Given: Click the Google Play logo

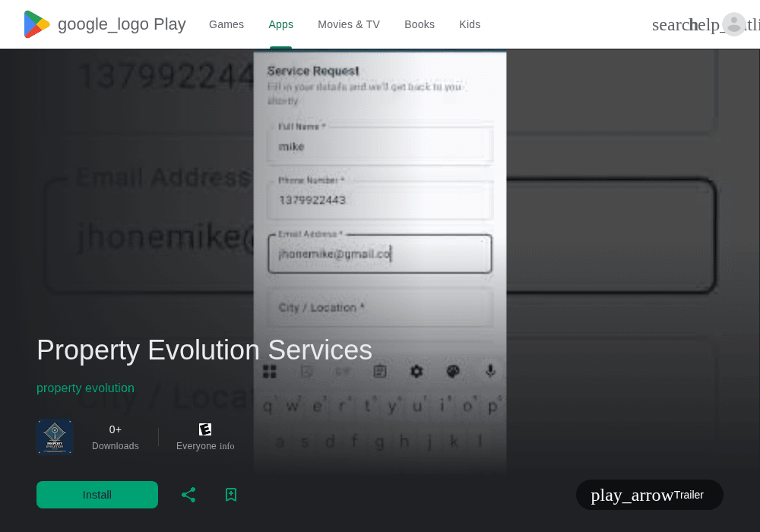Looking at the screenshot, I should (105, 24).
